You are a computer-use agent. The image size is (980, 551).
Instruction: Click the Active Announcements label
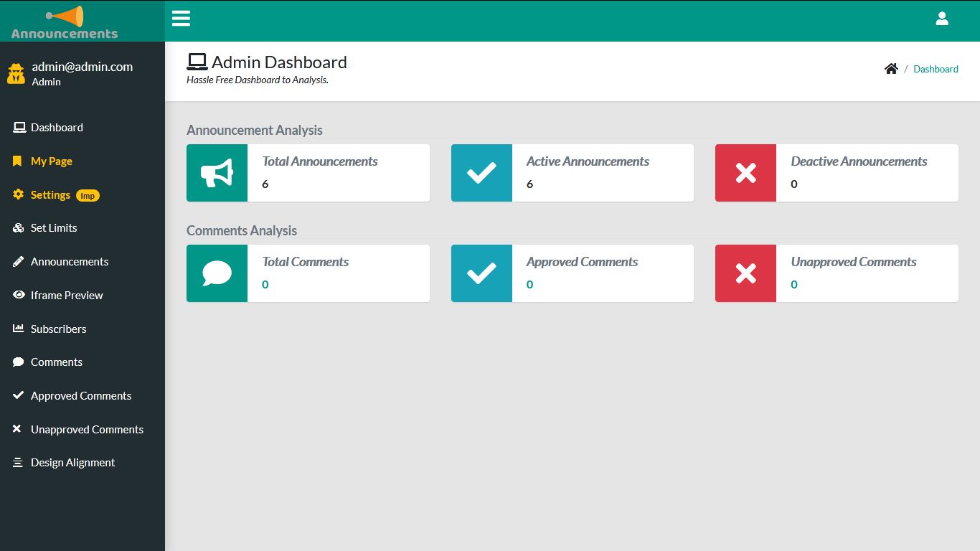pyautogui.click(x=588, y=161)
